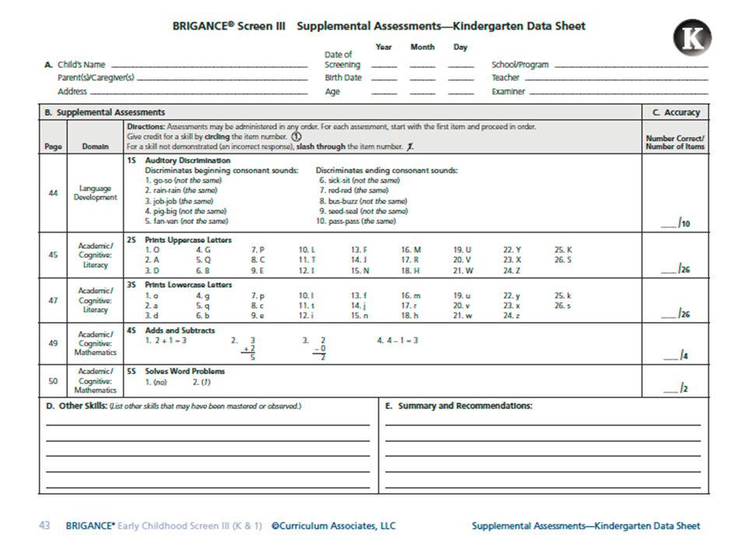The image size is (747, 560).
Task: Click the 'D. Other Skills' label
Action: (77, 406)
